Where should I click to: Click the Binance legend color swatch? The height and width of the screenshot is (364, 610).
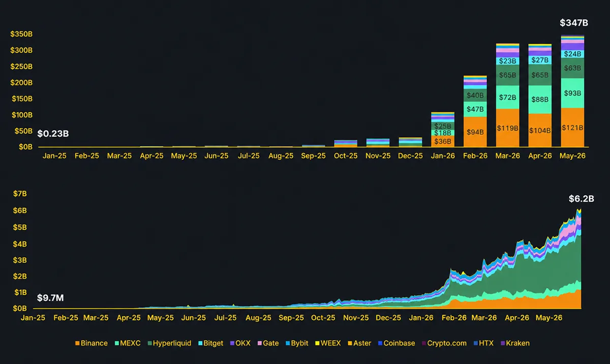(x=77, y=343)
